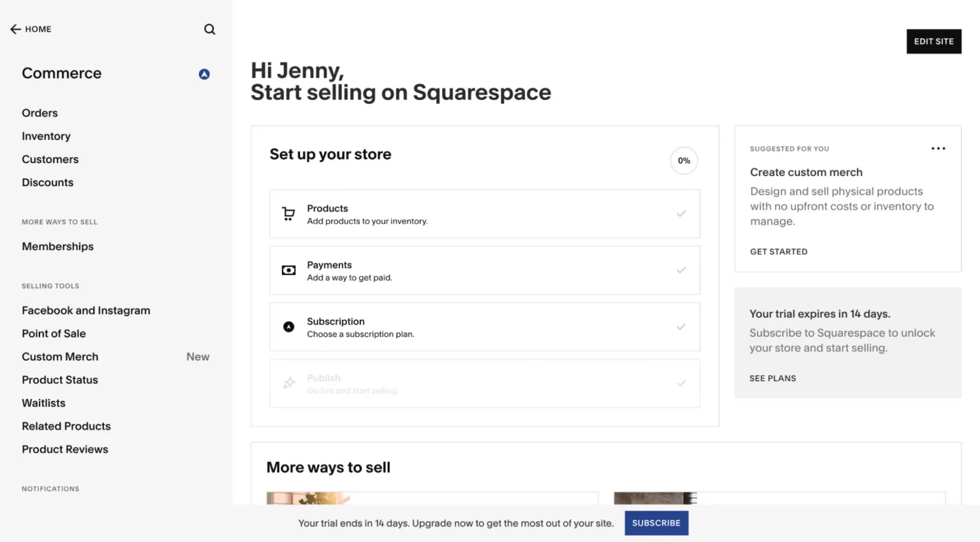The height and width of the screenshot is (542, 980).
Task: Open the Payments setup step
Action: [484, 270]
